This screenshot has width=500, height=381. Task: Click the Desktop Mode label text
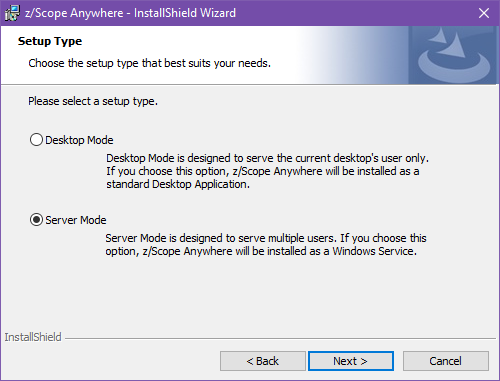tap(79, 140)
